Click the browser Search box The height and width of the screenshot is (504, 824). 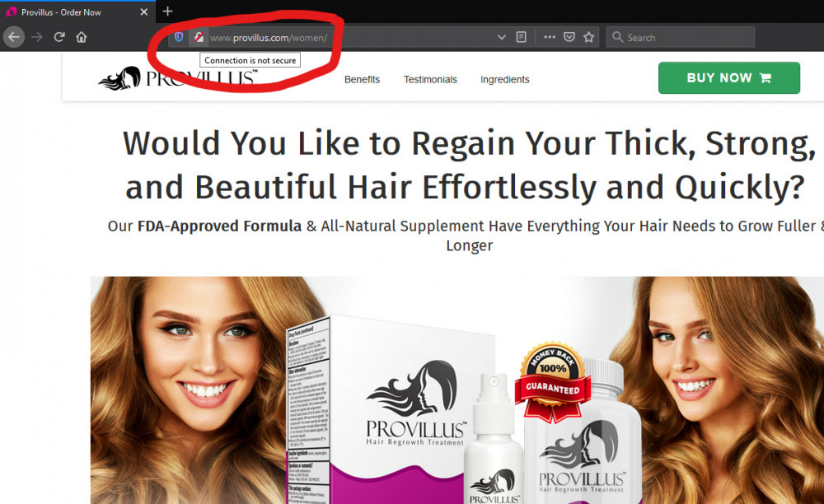tap(681, 37)
